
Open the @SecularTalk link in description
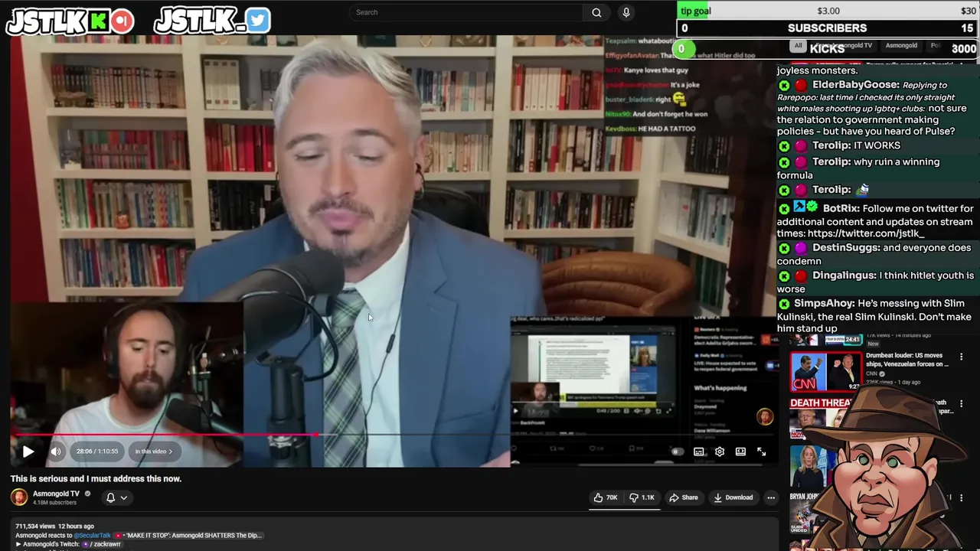coord(92,535)
